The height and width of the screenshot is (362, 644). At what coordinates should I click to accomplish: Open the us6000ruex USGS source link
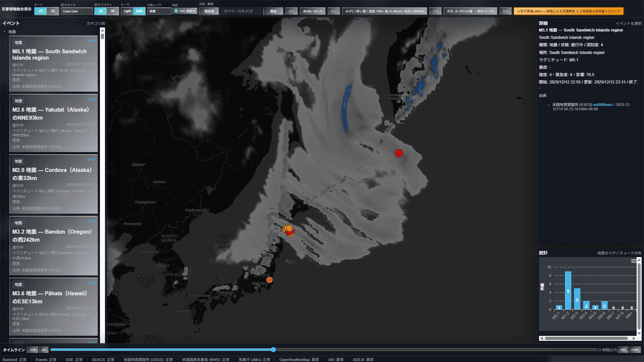(x=602, y=105)
